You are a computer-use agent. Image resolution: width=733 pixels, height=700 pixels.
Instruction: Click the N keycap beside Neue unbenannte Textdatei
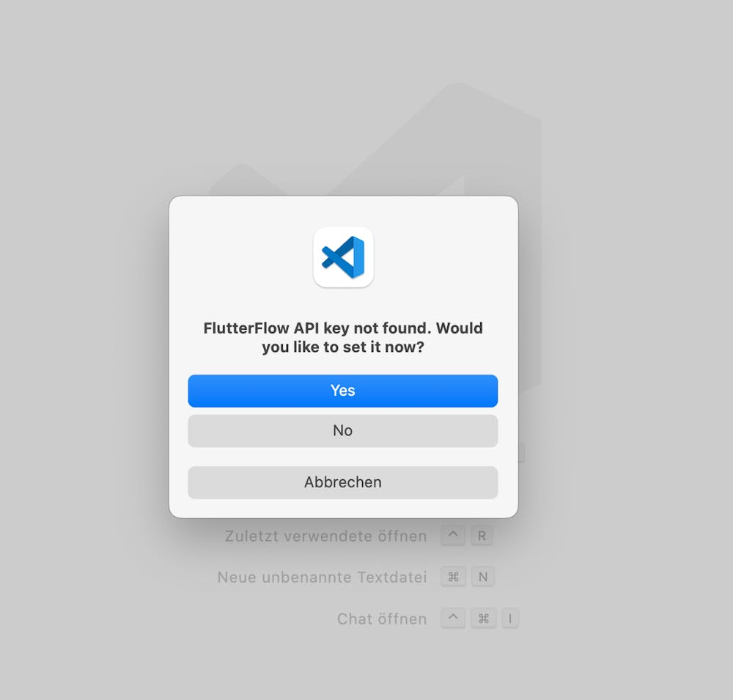pyautogui.click(x=482, y=577)
